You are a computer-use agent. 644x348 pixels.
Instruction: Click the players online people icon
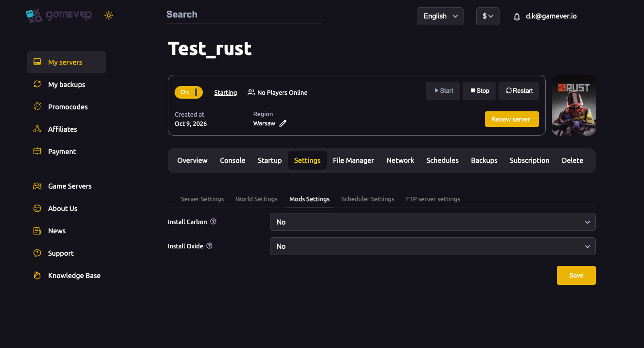pos(251,92)
